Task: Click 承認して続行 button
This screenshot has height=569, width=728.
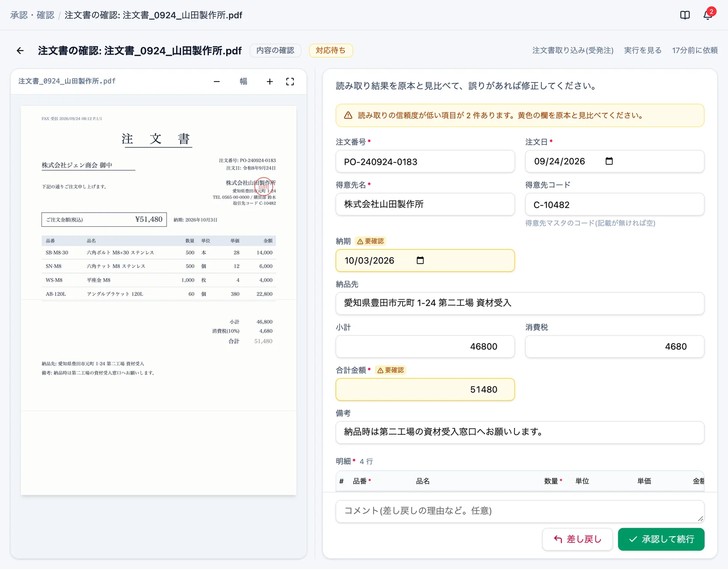Action: pos(661,539)
